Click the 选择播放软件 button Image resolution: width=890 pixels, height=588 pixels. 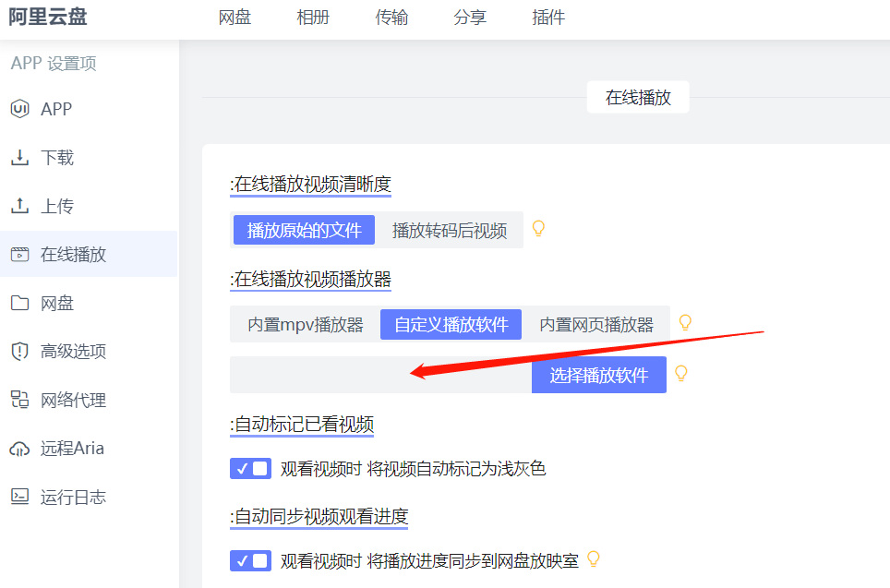598,374
